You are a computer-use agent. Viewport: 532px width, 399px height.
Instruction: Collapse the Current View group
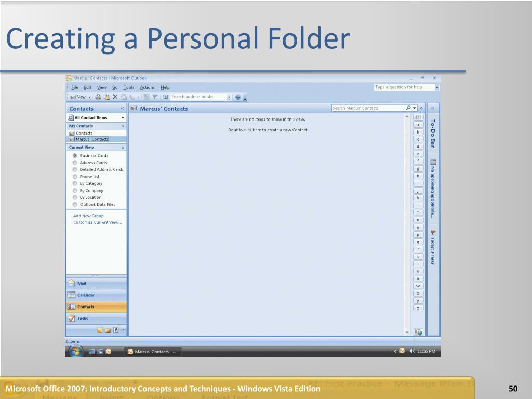click(x=123, y=148)
